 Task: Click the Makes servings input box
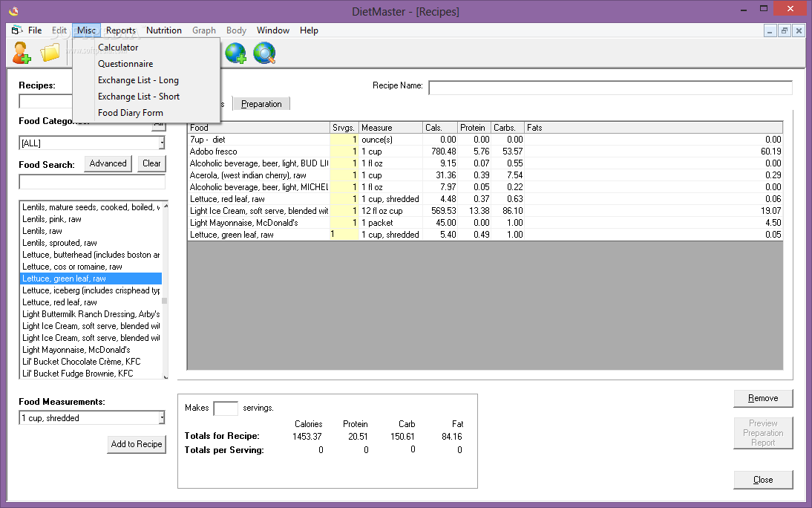click(x=226, y=408)
